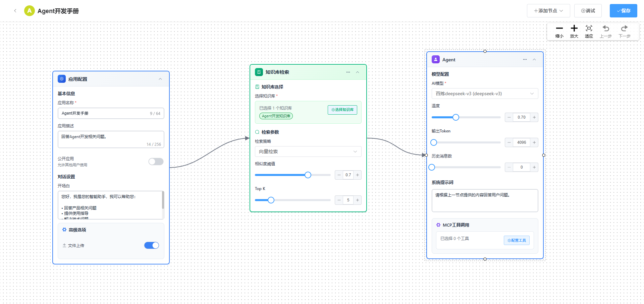
Task: Click the 调试 debug button
Action: click(588, 11)
